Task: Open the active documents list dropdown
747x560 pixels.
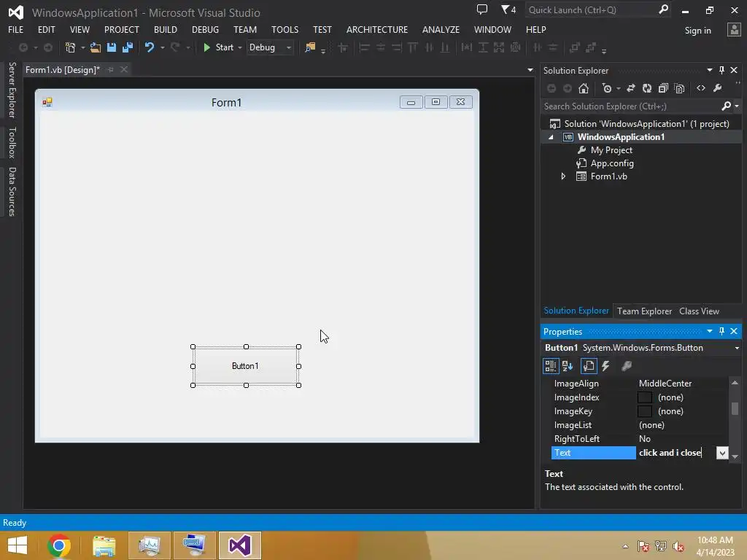Action: pyautogui.click(x=530, y=70)
